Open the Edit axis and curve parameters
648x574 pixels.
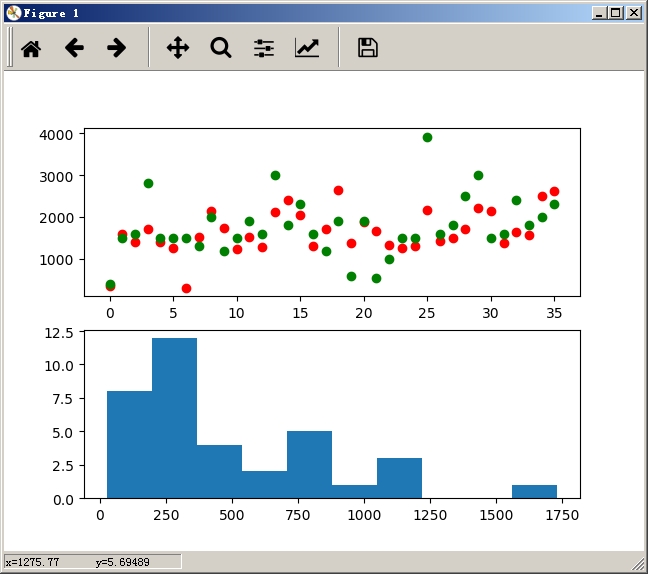pos(307,48)
